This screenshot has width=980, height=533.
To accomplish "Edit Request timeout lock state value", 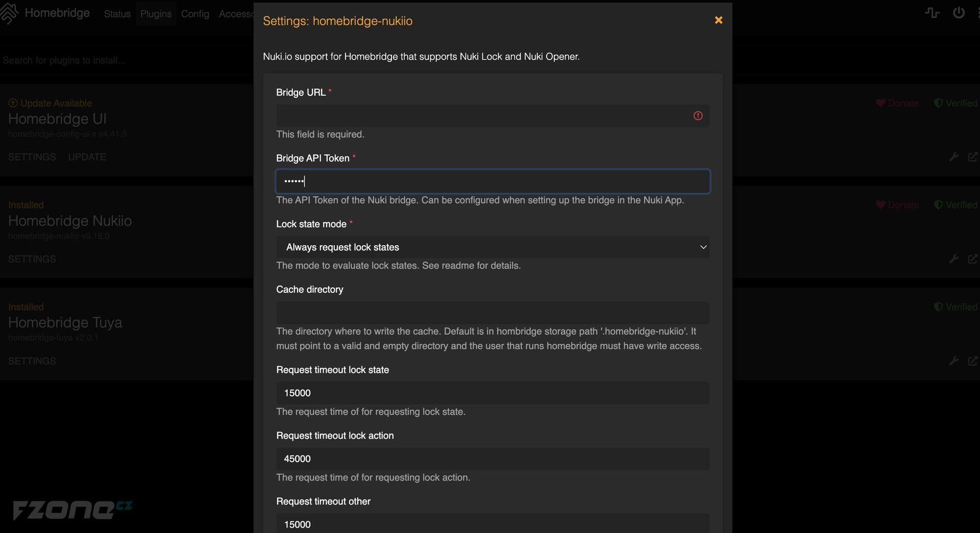I will pyautogui.click(x=493, y=393).
